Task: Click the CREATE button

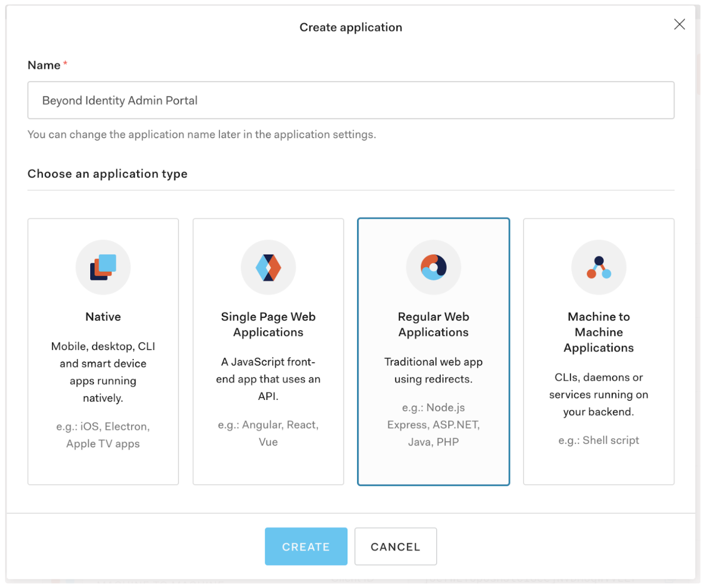Action: 306,547
